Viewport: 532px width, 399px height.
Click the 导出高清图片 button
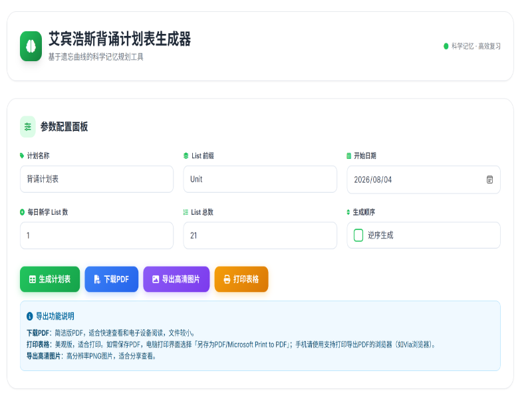tap(176, 279)
